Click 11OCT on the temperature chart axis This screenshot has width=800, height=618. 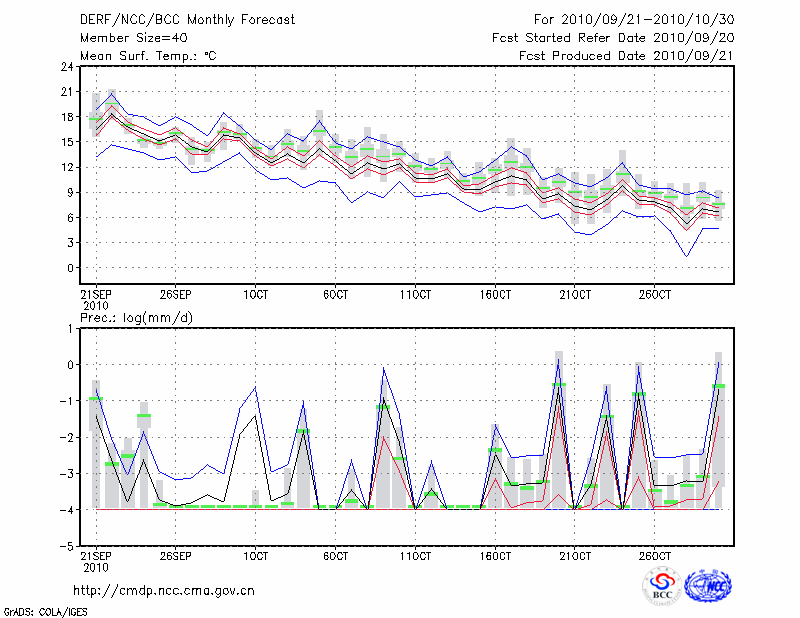[415, 296]
